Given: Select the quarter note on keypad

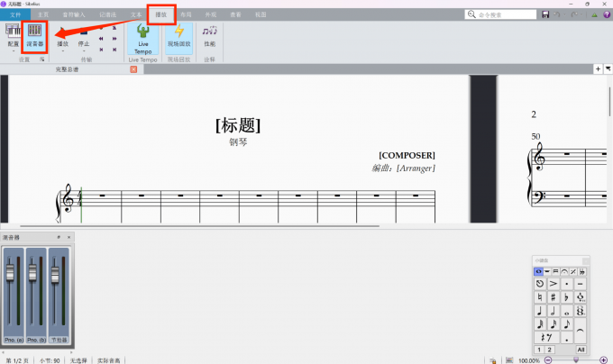Looking at the screenshot, I should tap(540, 311).
